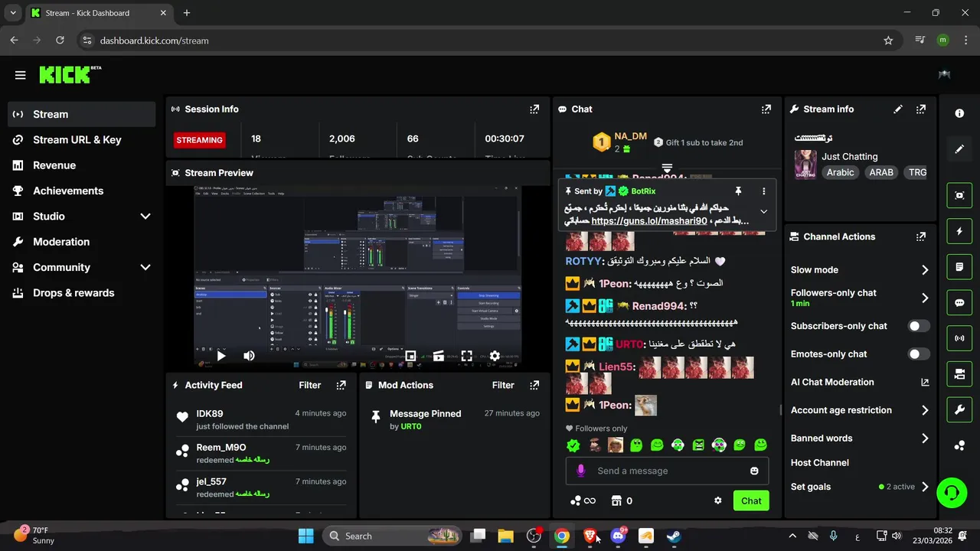Viewport: 980px width, 551px height.
Task: Pop out the Activity Feed panel
Action: (341, 386)
